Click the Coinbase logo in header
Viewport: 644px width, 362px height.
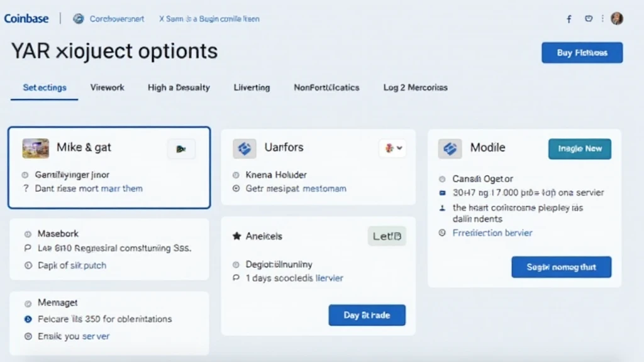26,19
